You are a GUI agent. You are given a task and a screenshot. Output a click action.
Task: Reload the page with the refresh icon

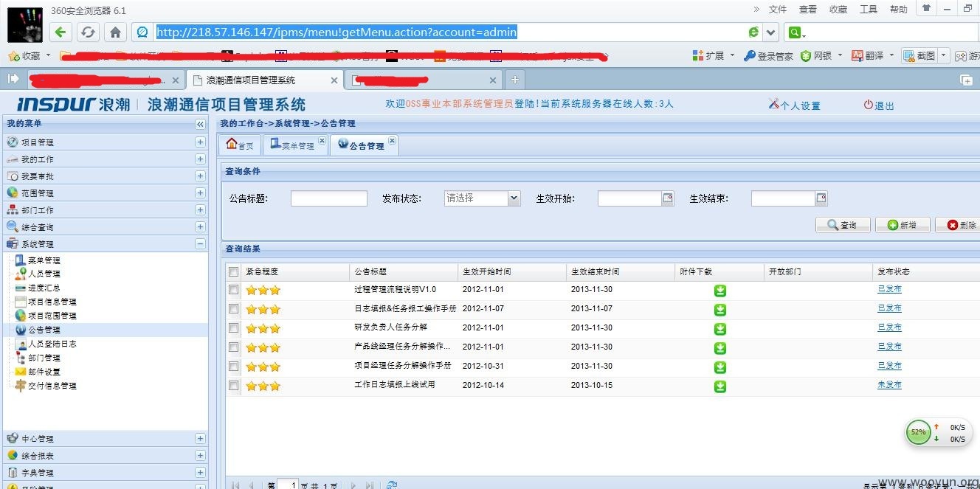pyautogui.click(x=88, y=32)
